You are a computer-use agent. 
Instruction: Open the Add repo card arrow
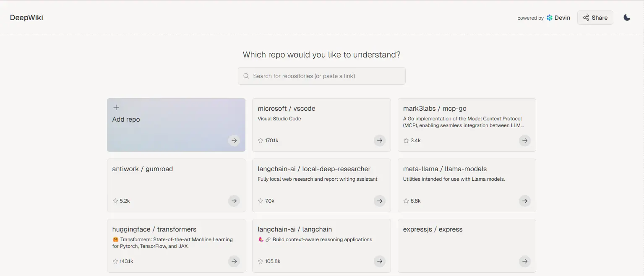[x=234, y=141]
